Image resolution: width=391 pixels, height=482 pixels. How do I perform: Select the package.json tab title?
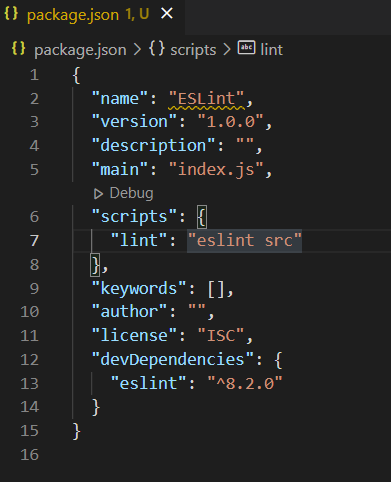pyautogui.click(x=73, y=15)
